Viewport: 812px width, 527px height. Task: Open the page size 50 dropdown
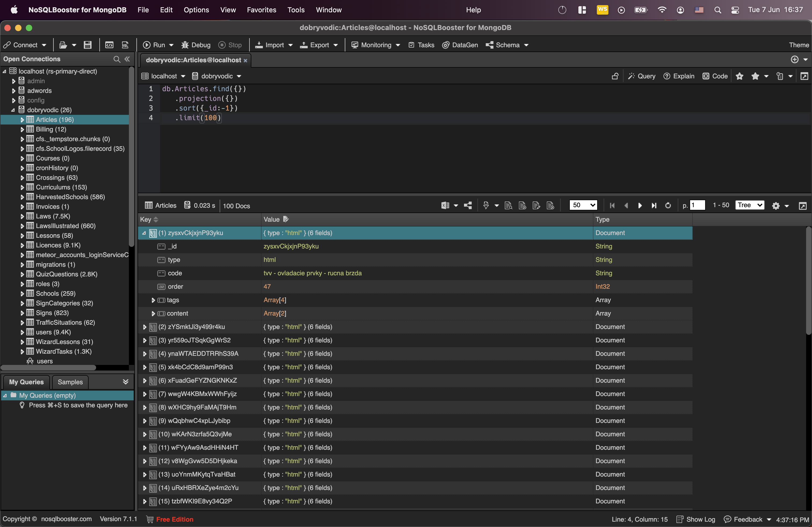coord(583,205)
